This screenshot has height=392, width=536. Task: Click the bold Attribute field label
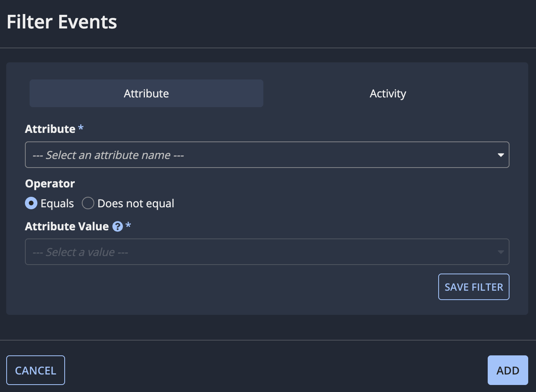click(50, 129)
